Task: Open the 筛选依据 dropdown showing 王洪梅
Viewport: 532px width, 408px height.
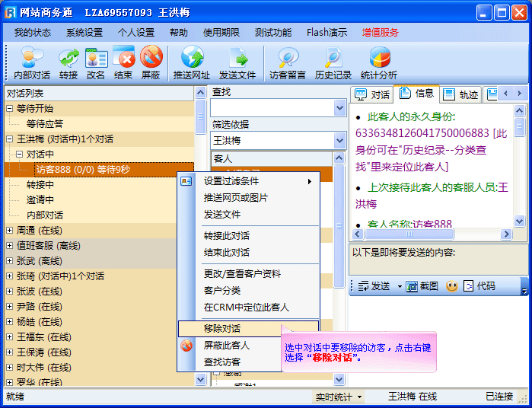Action: pos(339,141)
